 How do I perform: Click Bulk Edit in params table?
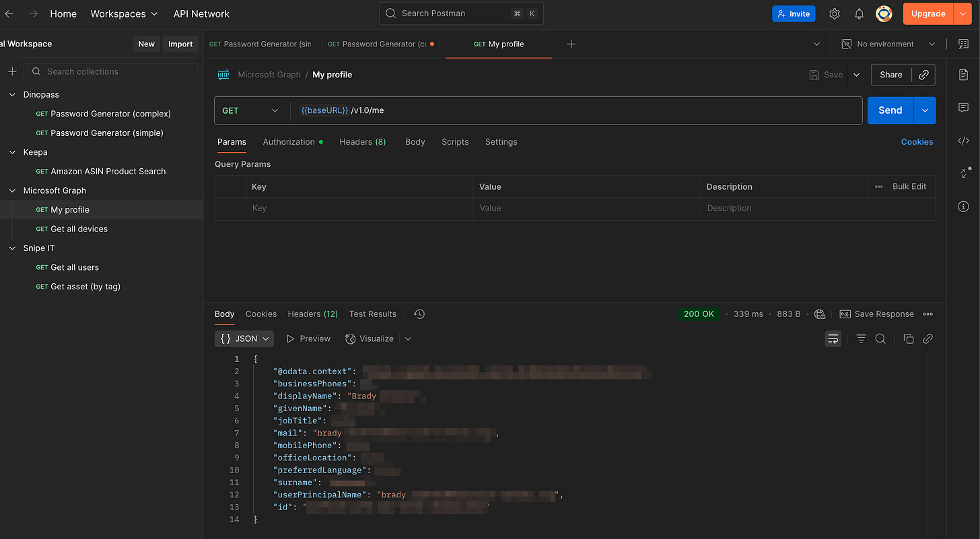[909, 186]
